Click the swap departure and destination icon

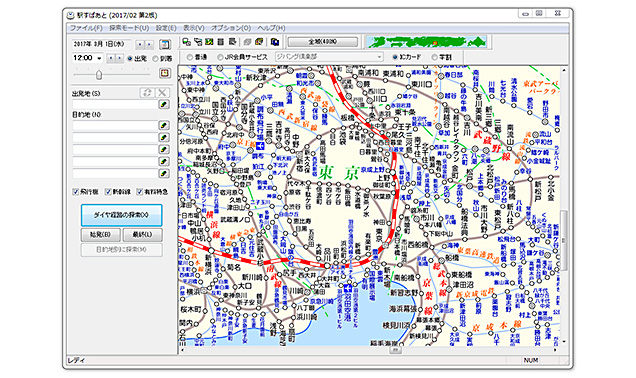pyautogui.click(x=147, y=93)
